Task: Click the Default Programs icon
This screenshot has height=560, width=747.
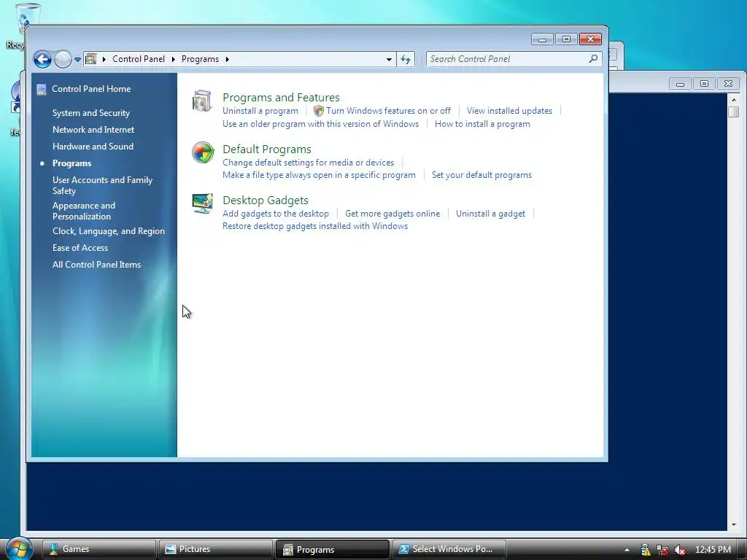Action: pos(203,152)
